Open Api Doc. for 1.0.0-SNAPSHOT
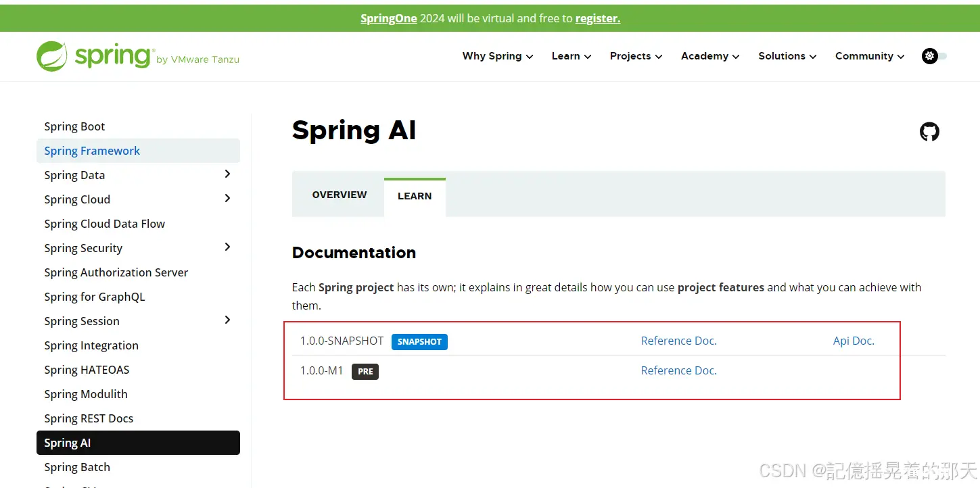 click(854, 341)
